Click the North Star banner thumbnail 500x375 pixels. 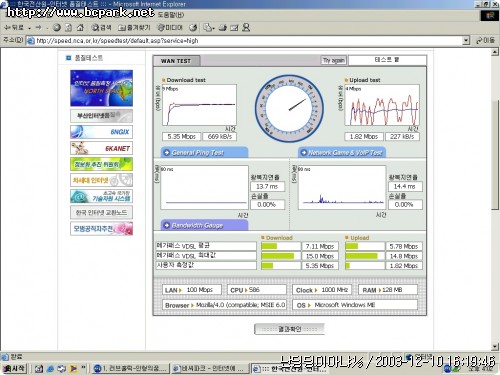101,88
